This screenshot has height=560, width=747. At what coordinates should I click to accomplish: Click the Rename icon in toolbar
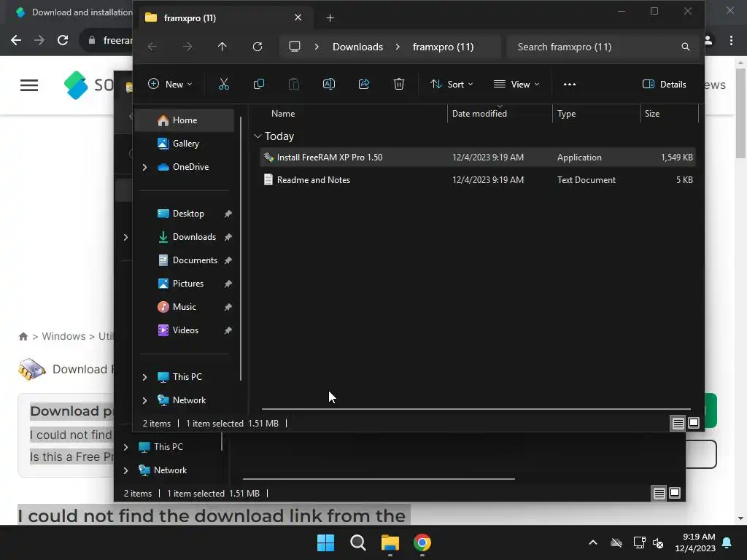(x=329, y=85)
